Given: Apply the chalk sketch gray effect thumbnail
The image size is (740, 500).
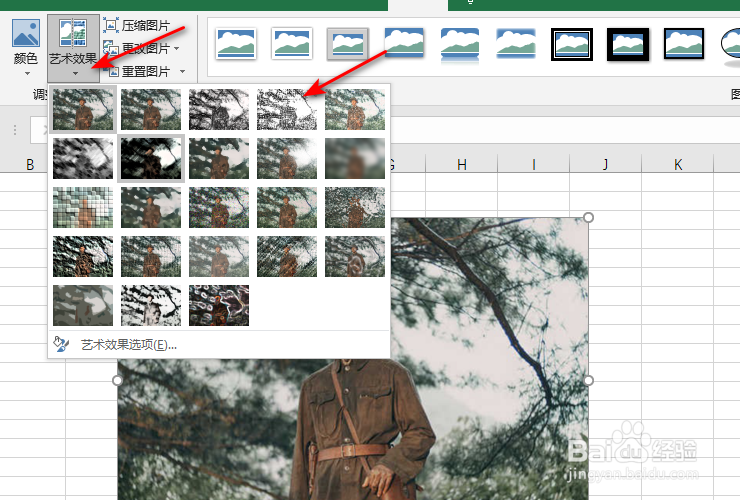Looking at the screenshot, I should click(x=83, y=159).
